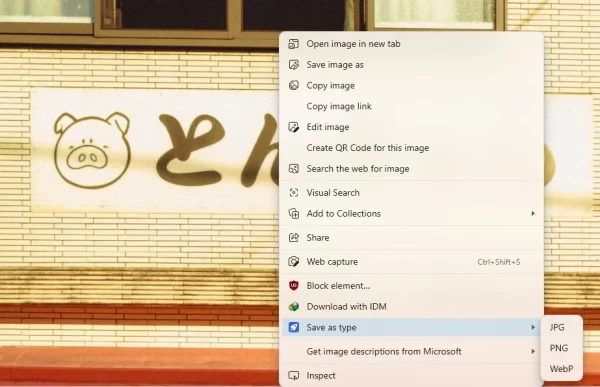
Task: Click the Web capture icon
Action: tap(293, 262)
